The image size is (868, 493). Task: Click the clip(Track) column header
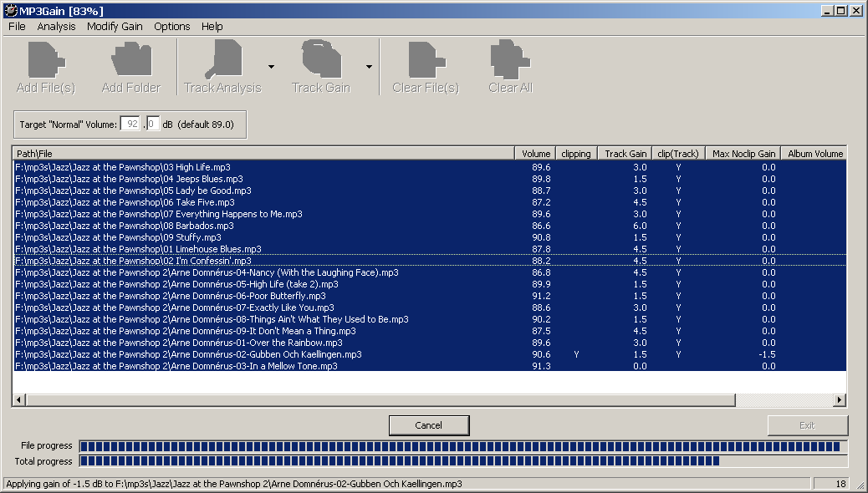pos(678,153)
